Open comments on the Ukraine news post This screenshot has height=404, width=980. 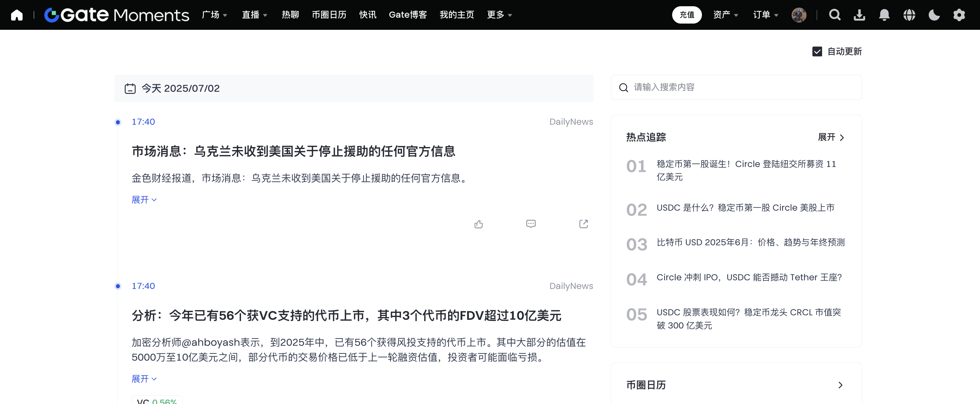point(531,224)
